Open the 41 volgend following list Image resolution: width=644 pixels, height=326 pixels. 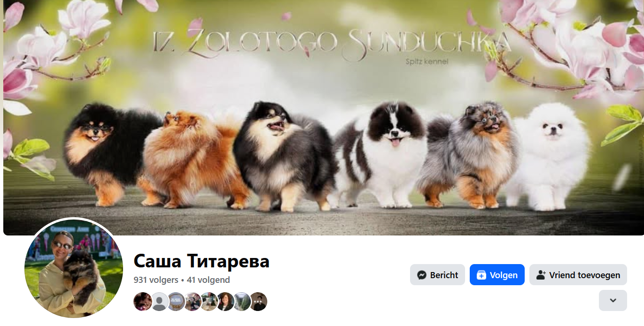tap(208, 280)
